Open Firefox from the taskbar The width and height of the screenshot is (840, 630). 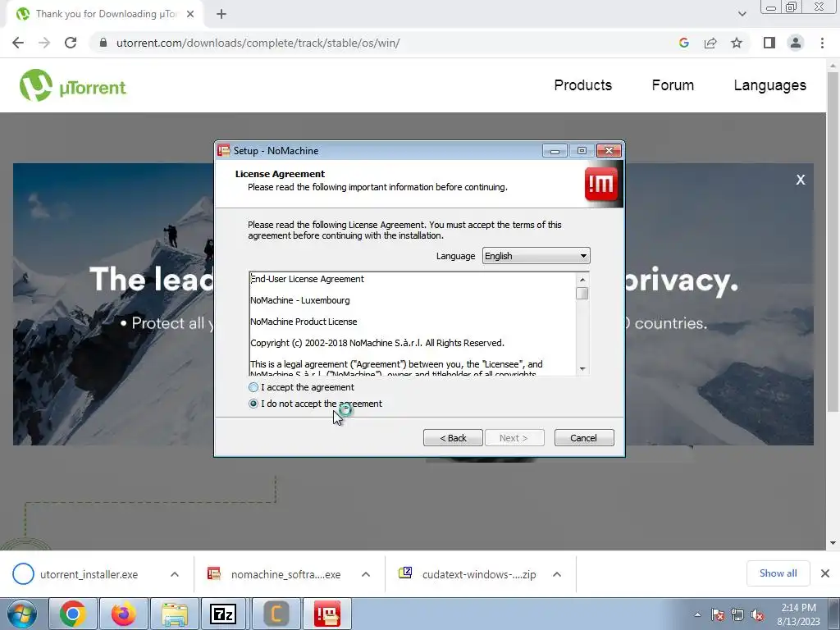click(x=123, y=614)
